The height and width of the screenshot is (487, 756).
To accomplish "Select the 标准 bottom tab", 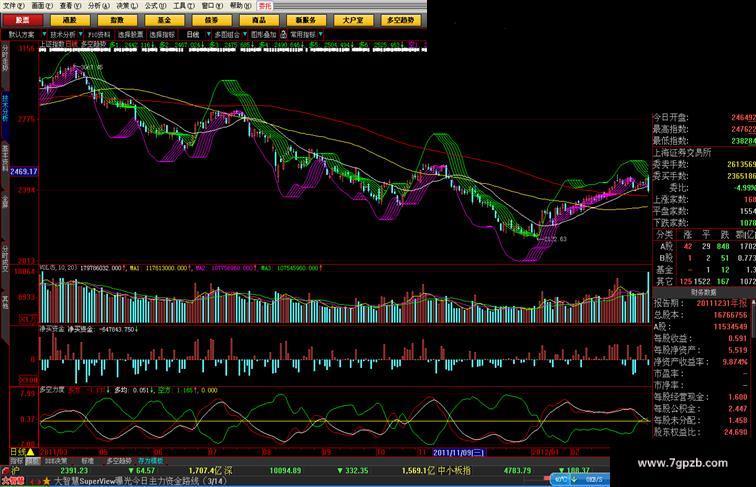I will point(87,461).
